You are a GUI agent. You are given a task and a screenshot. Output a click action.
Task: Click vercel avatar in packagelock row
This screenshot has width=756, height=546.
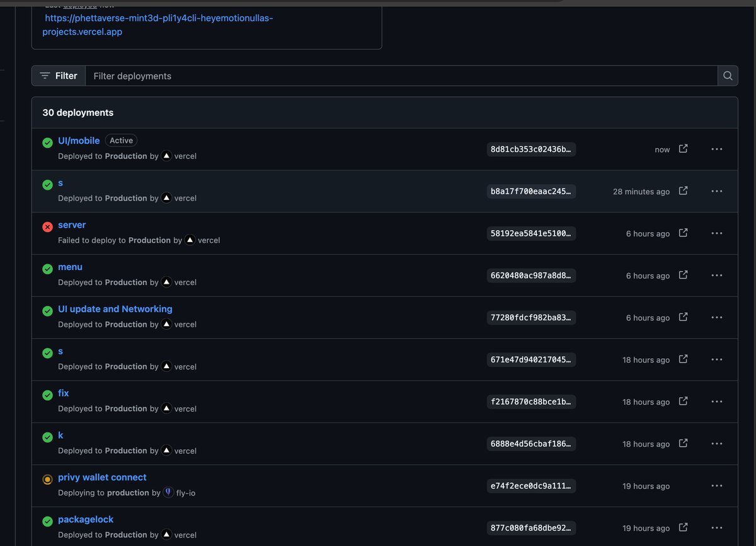(166, 535)
